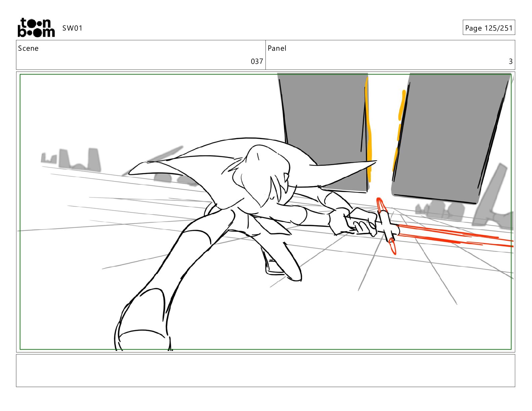The width and height of the screenshot is (532, 411).
Task: Select scene number 037
Action: coord(257,61)
